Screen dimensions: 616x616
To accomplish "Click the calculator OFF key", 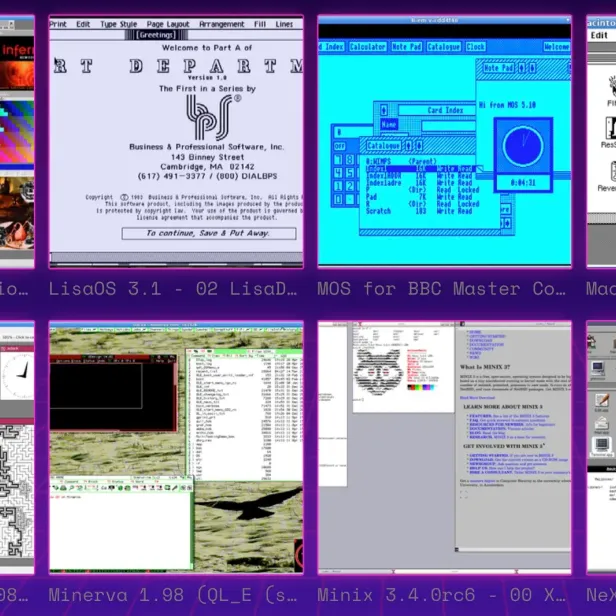I will [339, 146].
